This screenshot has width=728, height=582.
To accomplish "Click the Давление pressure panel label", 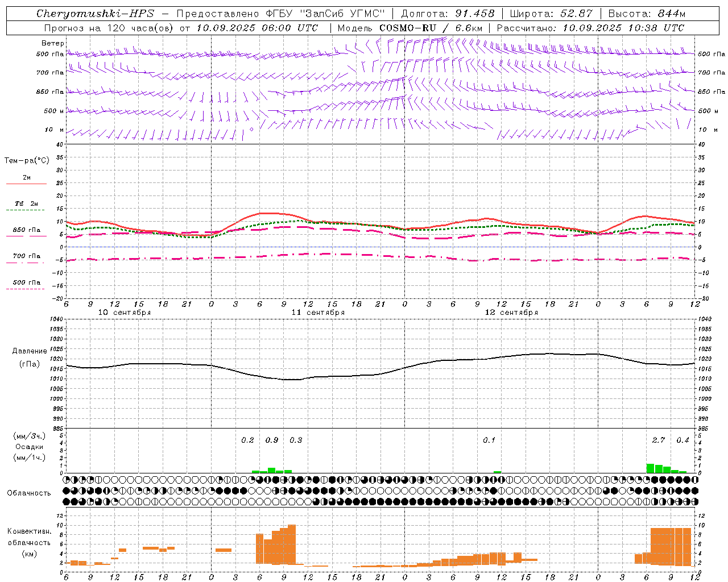I will pos(30,351).
